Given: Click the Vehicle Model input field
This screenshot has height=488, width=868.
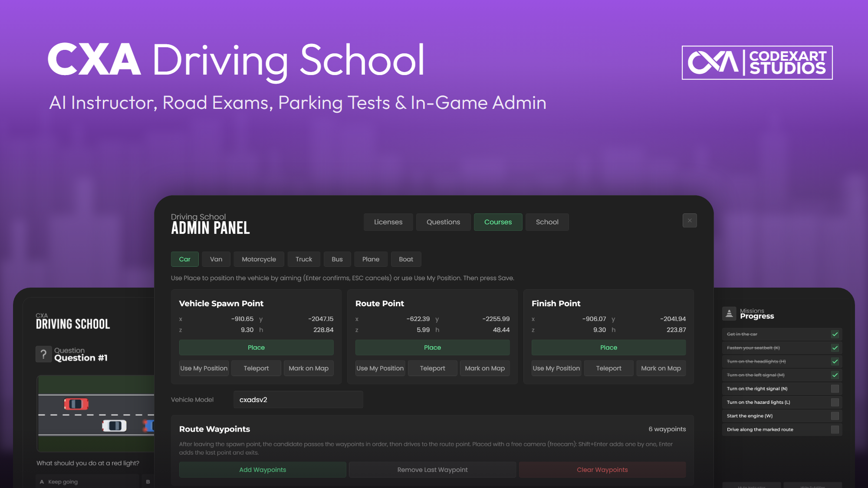Looking at the screenshot, I should (x=298, y=400).
